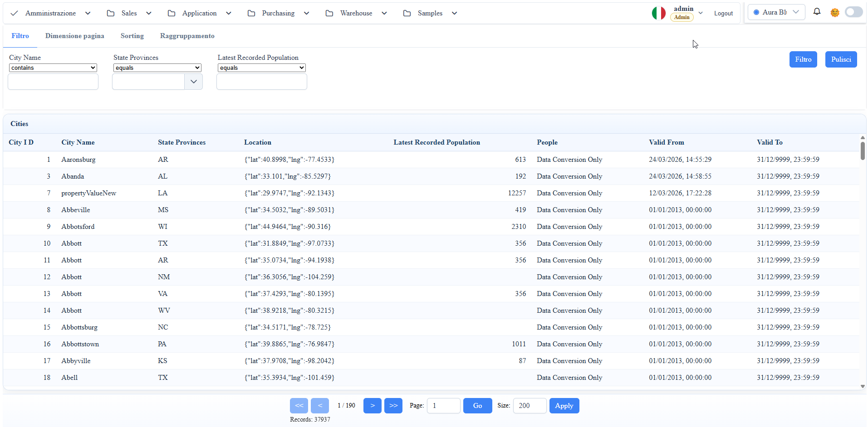Switch to the Sorting tab
Screen dimensions: 868x427
(x=132, y=36)
